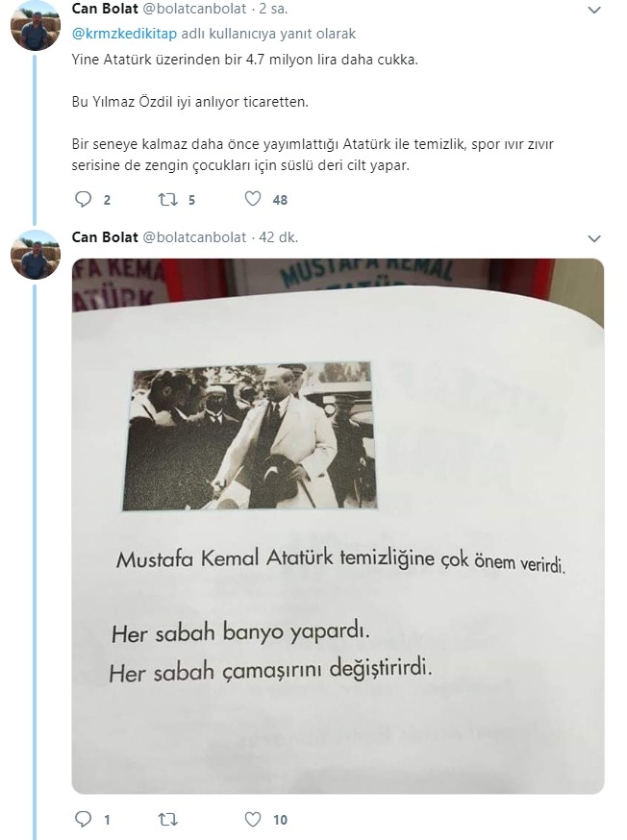Open the @krmzkedikitap profile link
This screenshot has width=627, height=840.
[124, 34]
